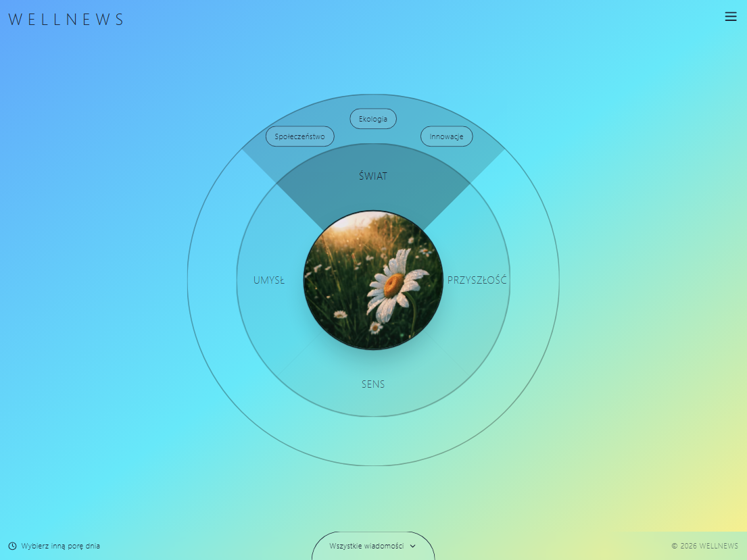Open the hamburger menu icon

[730, 17]
